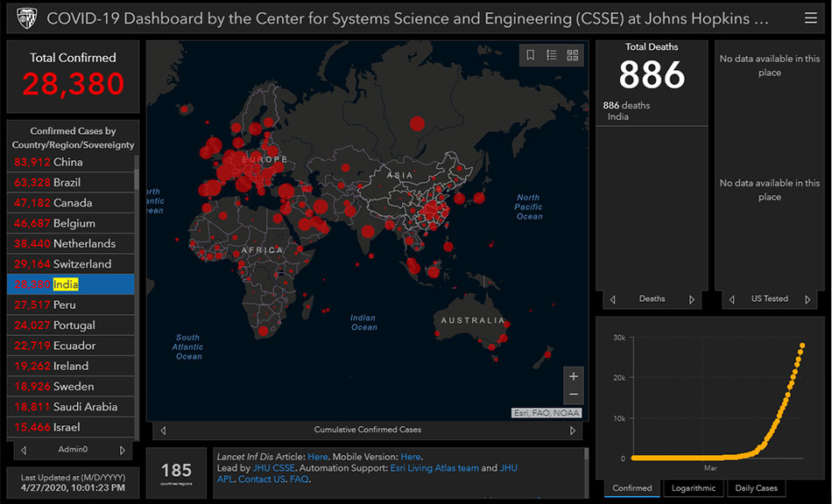Switch to the Confirmed chart tab
This screenshot has width=832, height=504.
tap(632, 488)
